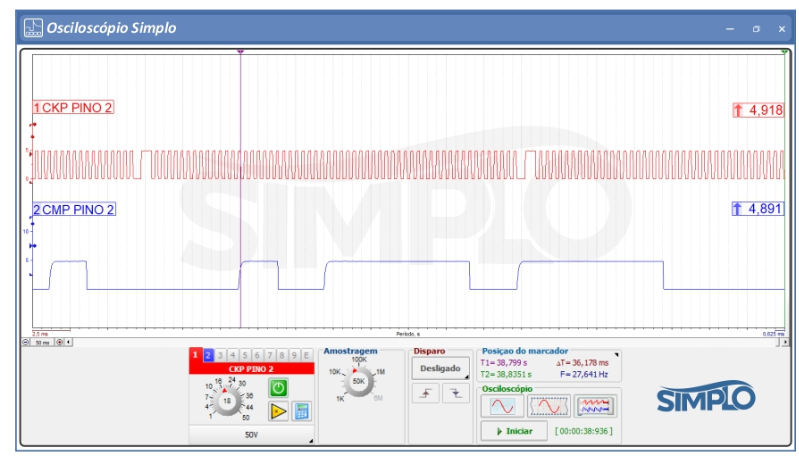Open the 50V voltage range dropdown
The height and width of the screenshot is (459, 799).
point(251,435)
